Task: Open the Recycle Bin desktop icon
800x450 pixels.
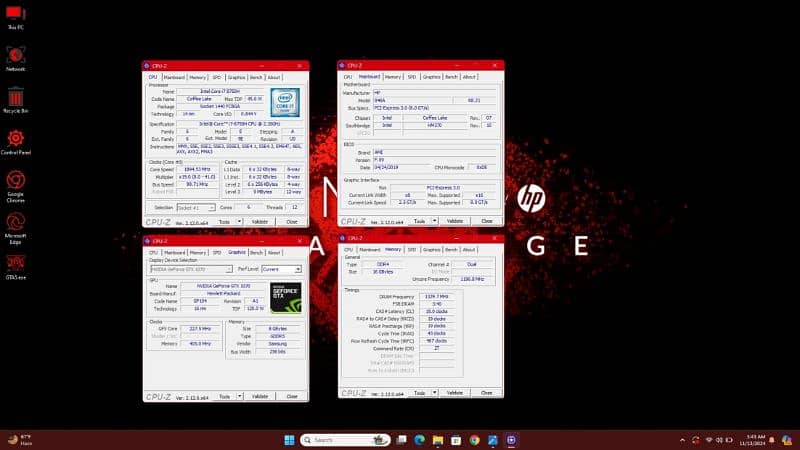Action: [x=15, y=97]
